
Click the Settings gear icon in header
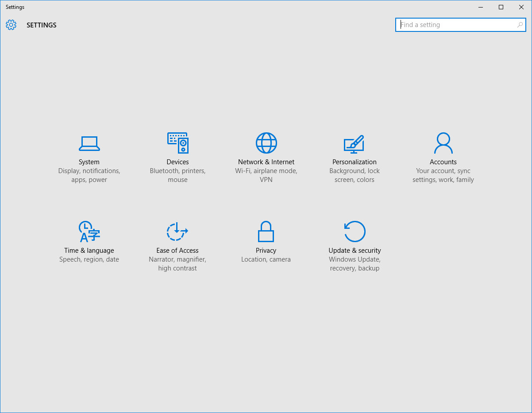point(11,25)
